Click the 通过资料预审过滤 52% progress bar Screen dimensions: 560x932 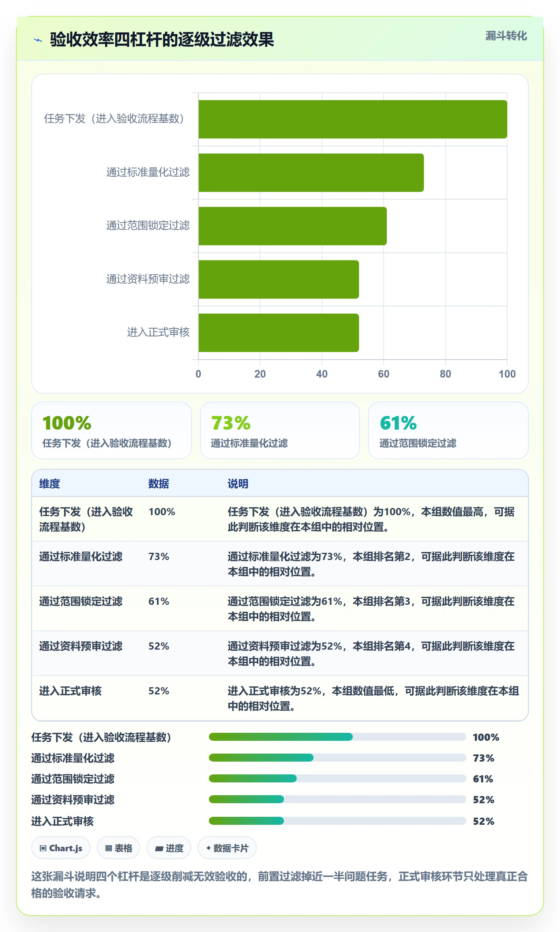(337, 799)
